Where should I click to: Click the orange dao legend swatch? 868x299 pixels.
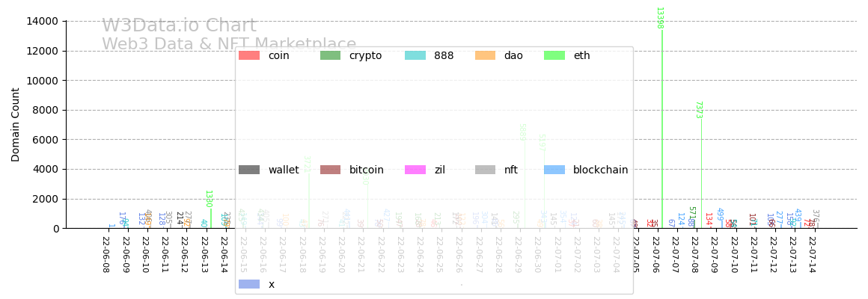[486, 55]
